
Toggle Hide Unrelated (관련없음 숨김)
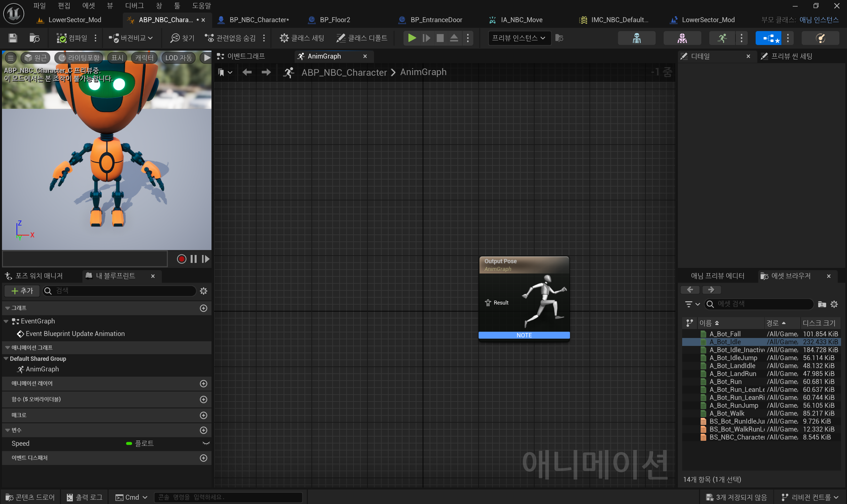(231, 38)
